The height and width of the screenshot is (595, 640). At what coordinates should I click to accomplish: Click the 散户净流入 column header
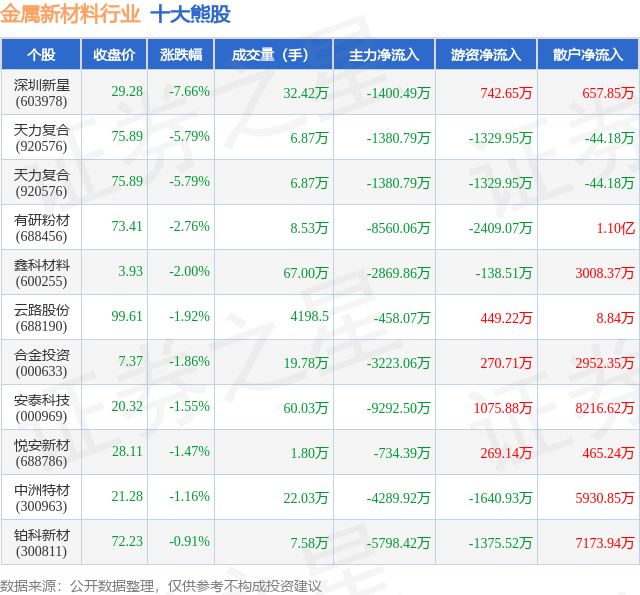click(x=588, y=54)
